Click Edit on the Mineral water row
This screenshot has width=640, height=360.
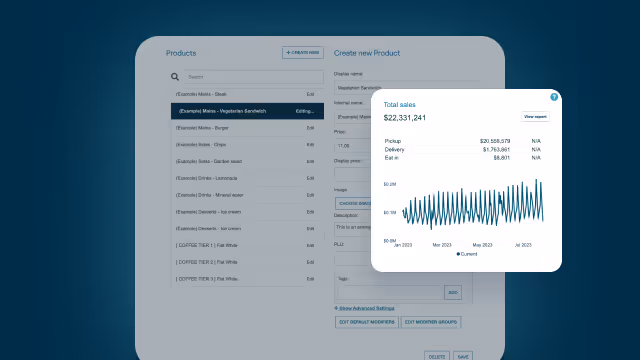[310, 195]
